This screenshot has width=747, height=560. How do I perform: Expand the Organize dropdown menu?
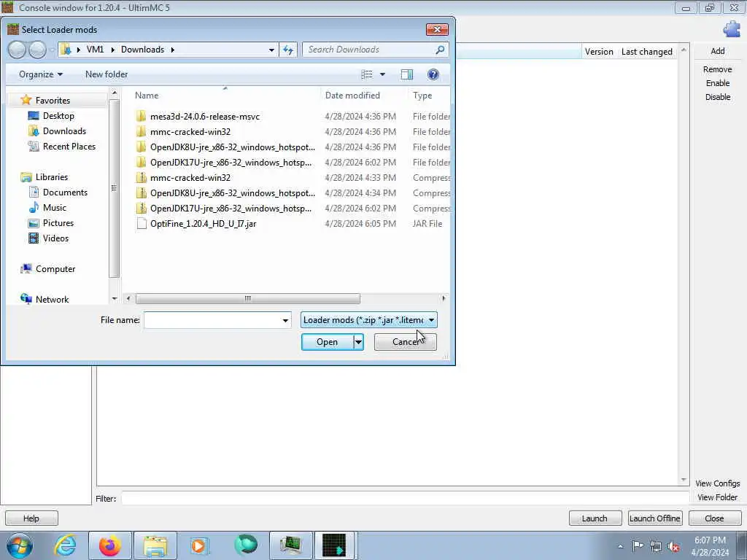[x=41, y=74]
